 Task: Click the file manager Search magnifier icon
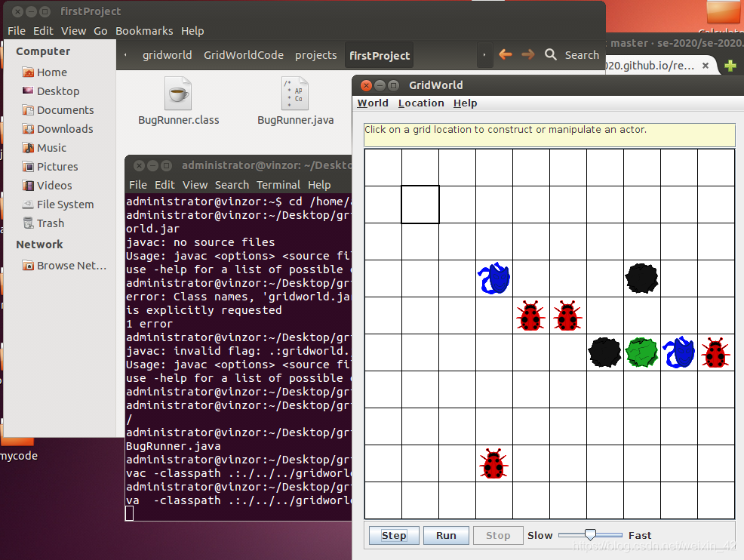click(550, 54)
